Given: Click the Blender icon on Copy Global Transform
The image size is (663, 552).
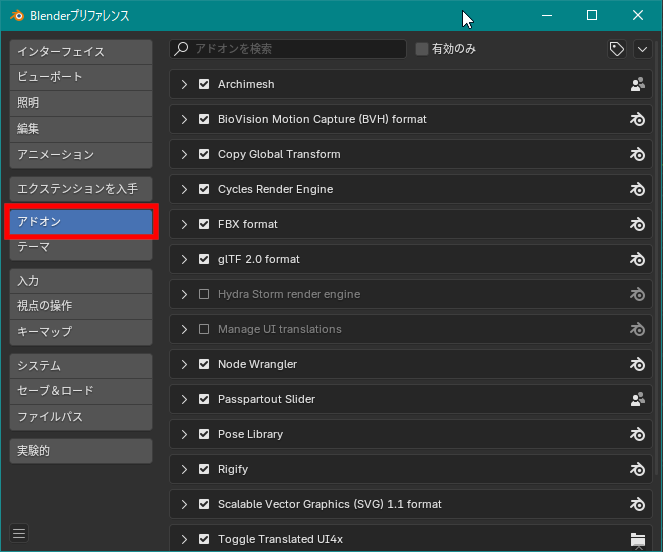Looking at the screenshot, I should 637,154.
